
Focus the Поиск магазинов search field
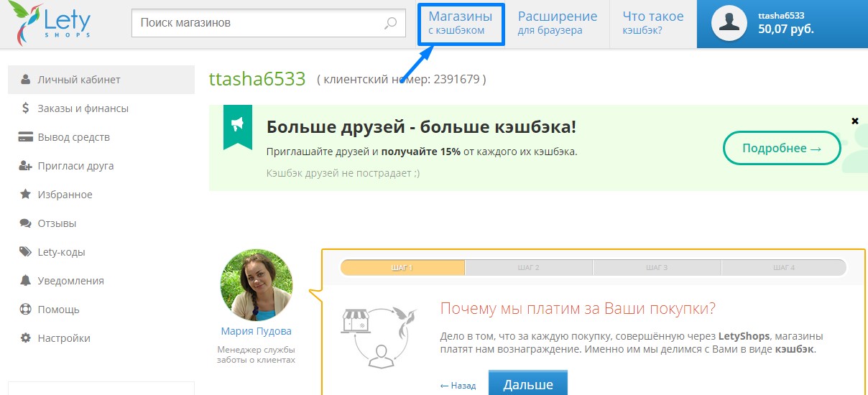259,23
